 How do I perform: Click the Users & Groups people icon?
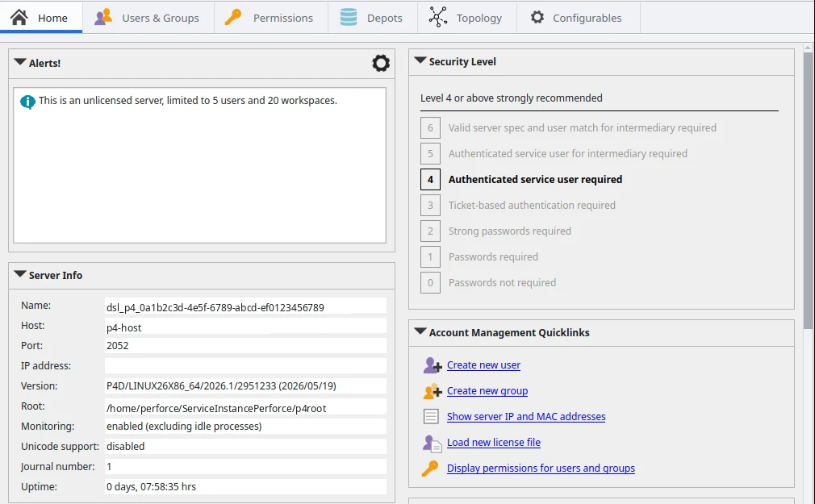coord(103,17)
